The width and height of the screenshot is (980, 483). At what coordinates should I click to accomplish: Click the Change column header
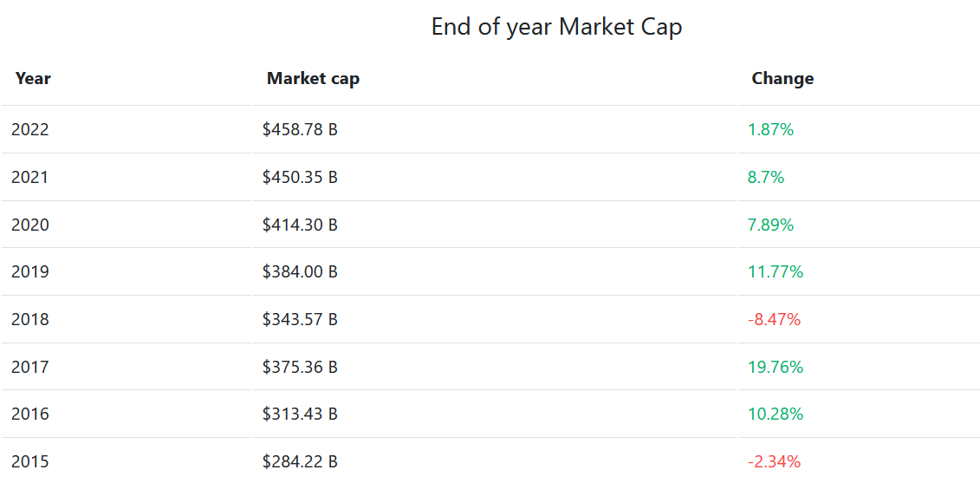point(782,79)
